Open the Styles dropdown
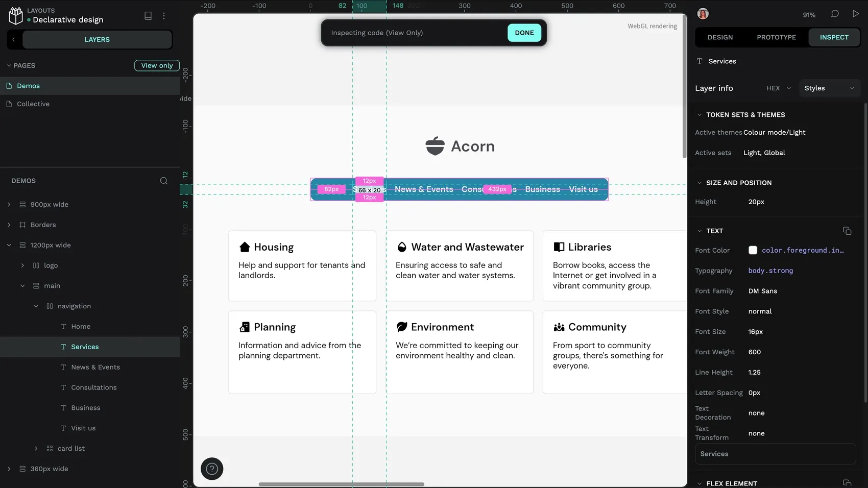The width and height of the screenshot is (868, 488). point(829,88)
